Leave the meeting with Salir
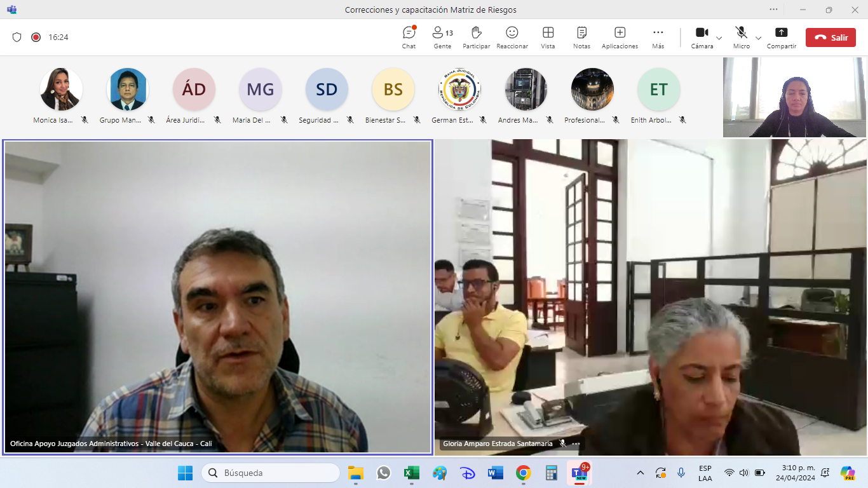The width and height of the screenshot is (868, 488). coord(829,37)
